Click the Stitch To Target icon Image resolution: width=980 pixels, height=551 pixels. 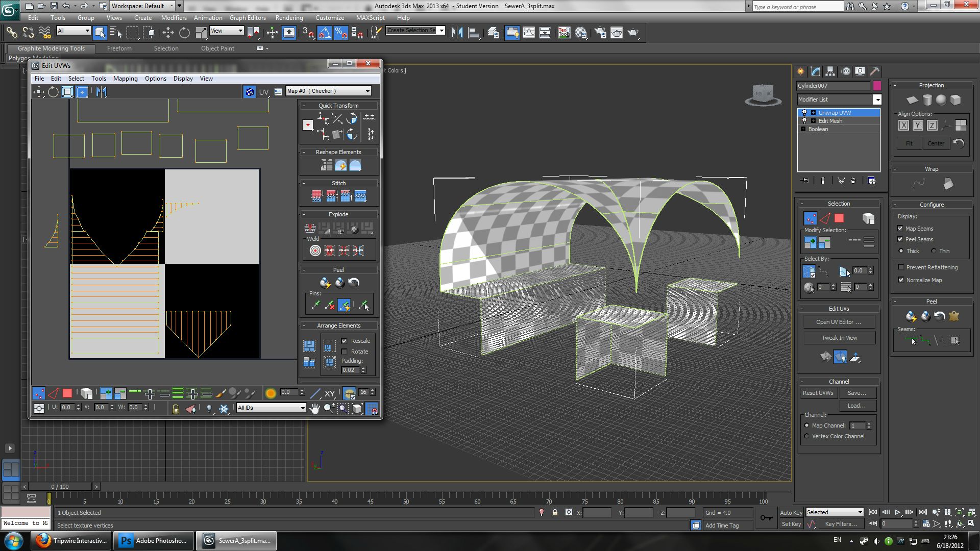click(317, 196)
